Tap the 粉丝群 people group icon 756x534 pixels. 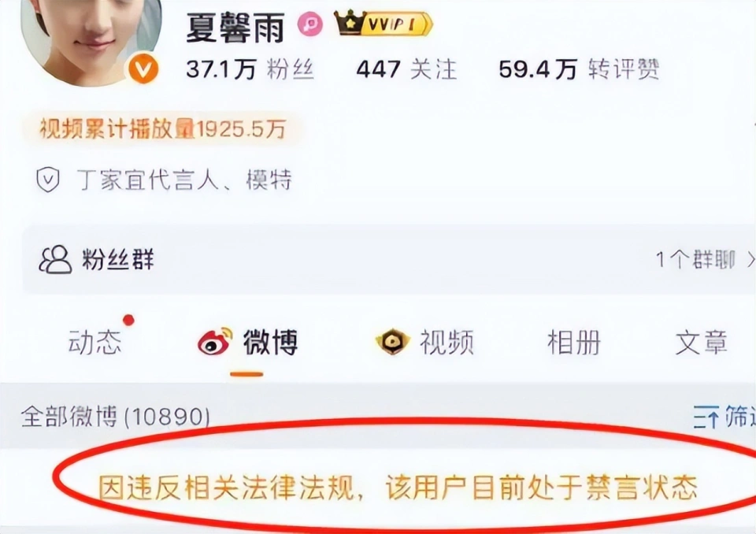click(55, 260)
